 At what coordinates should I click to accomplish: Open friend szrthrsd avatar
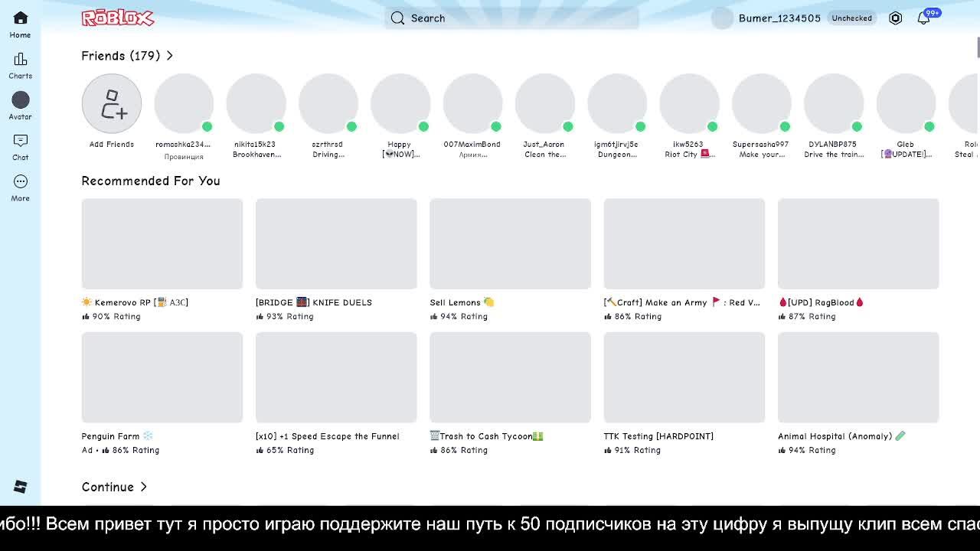click(x=328, y=104)
